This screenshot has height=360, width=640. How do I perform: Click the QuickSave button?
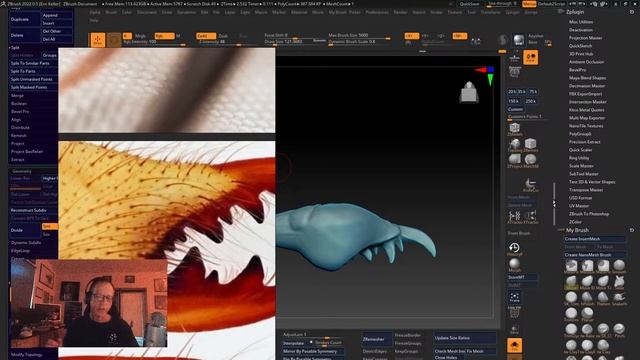(469, 4)
